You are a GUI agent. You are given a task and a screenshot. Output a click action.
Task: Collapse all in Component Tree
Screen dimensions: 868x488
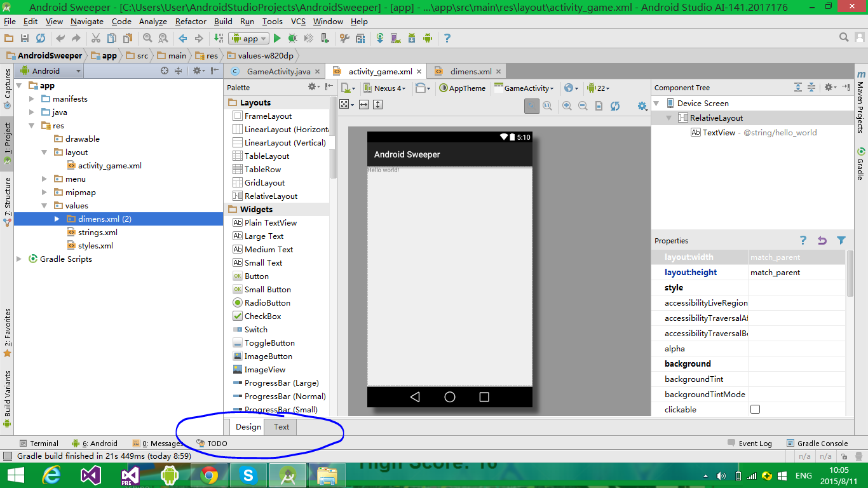(811, 88)
